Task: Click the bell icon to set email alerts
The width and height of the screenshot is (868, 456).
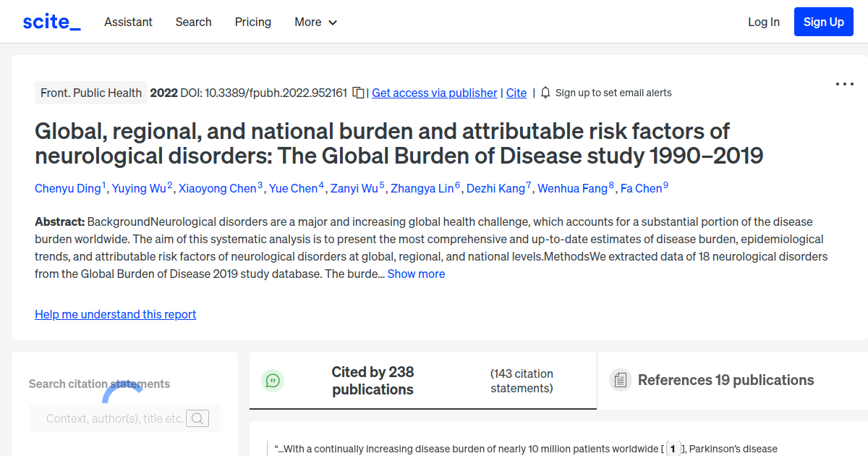Action: (545, 93)
